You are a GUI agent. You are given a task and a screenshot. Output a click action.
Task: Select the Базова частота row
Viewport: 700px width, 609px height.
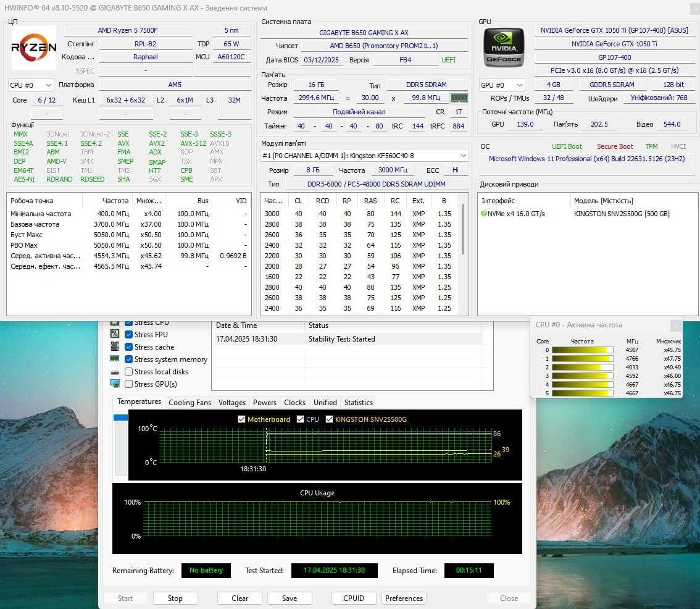[128, 224]
